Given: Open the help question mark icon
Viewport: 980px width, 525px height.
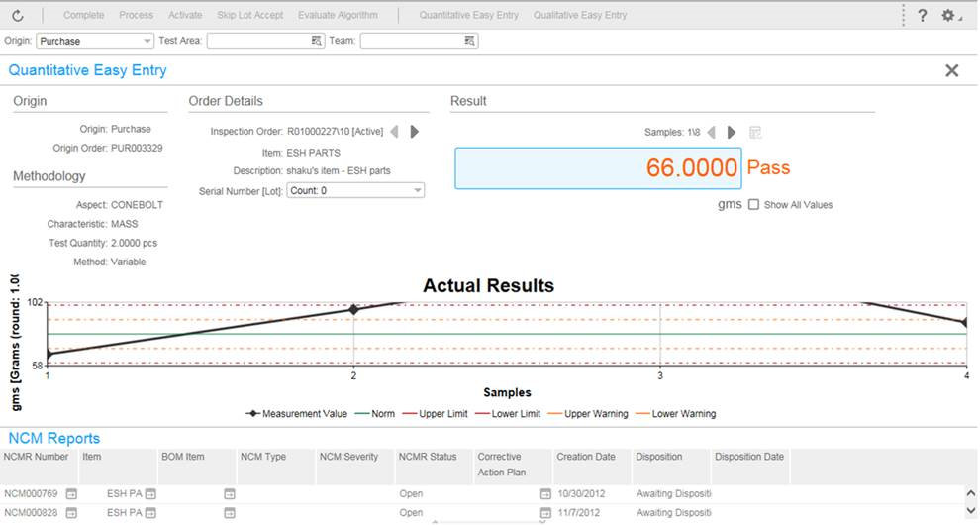Looking at the screenshot, I should coord(922,16).
